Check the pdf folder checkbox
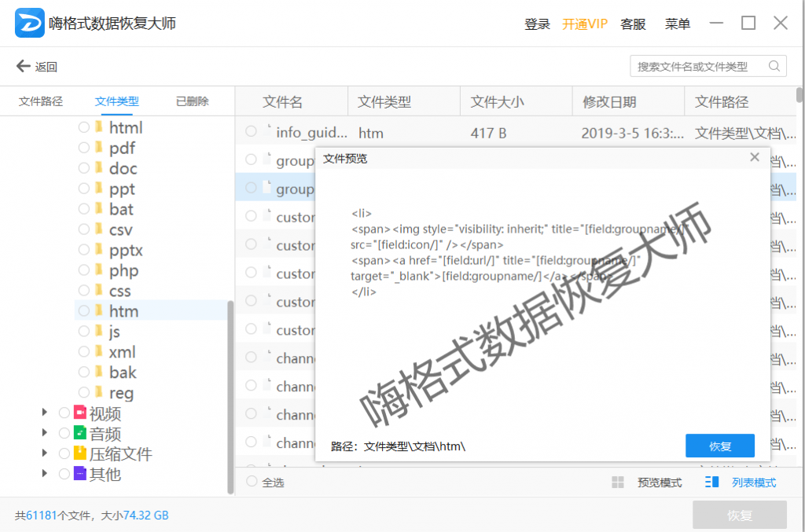 click(83, 147)
